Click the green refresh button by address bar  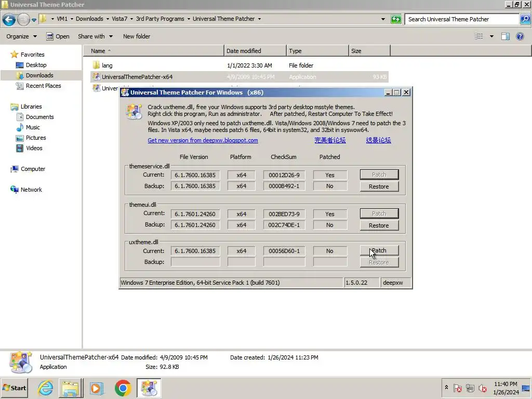[x=395, y=19]
